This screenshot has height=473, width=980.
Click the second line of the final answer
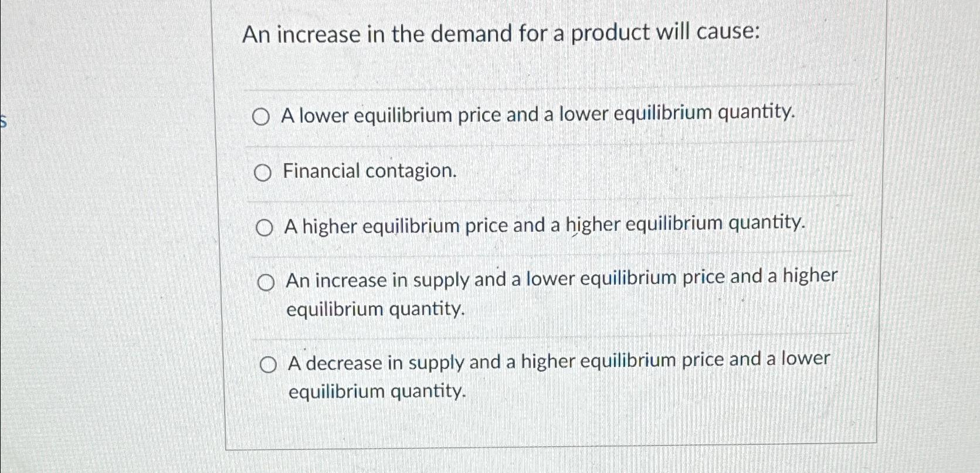pos(377,391)
